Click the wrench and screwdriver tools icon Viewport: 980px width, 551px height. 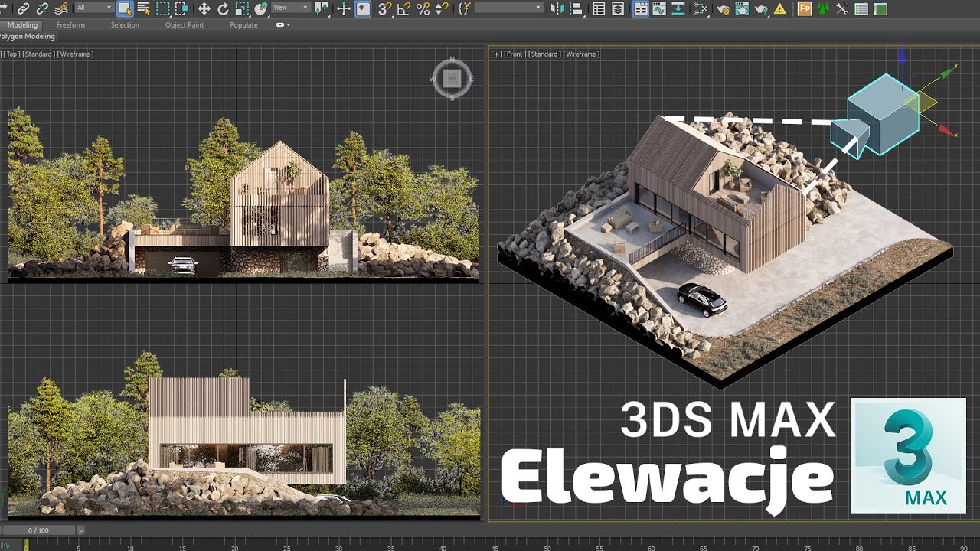coord(842,8)
